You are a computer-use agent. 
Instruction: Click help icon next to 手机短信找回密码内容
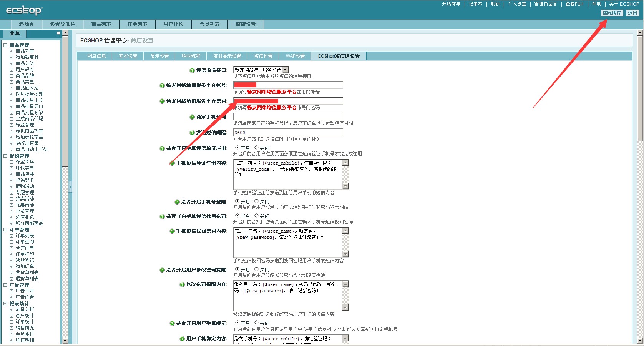coord(172,231)
